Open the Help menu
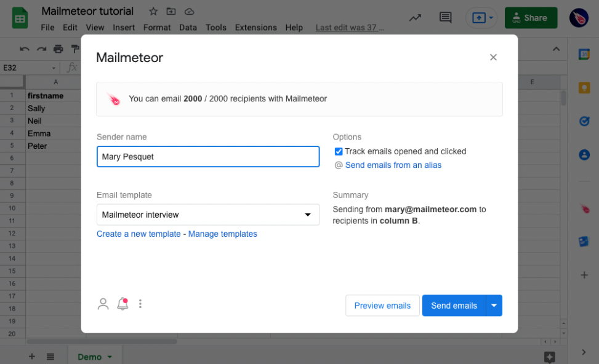 pos(294,28)
